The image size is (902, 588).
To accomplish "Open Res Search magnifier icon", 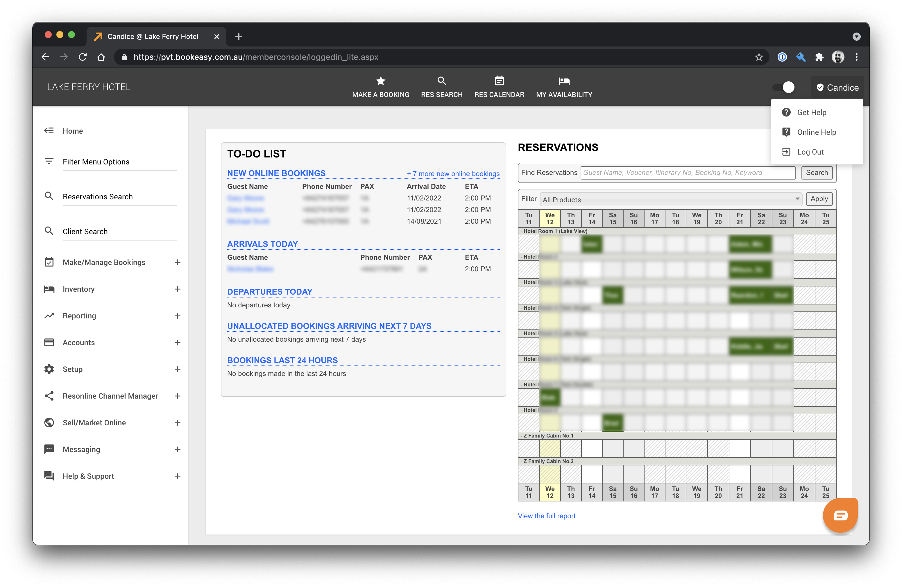I will click(x=441, y=81).
